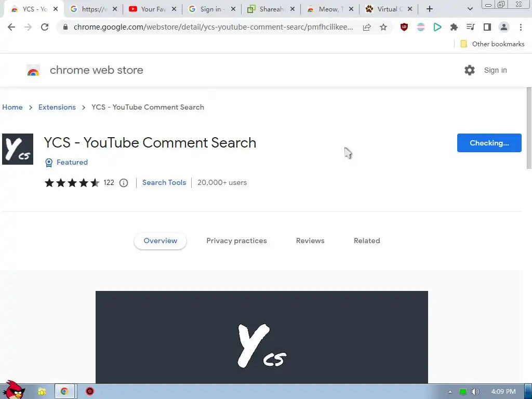The width and height of the screenshot is (532, 399).
Task: Expand the tab search dropdown arrow
Action: (470, 9)
